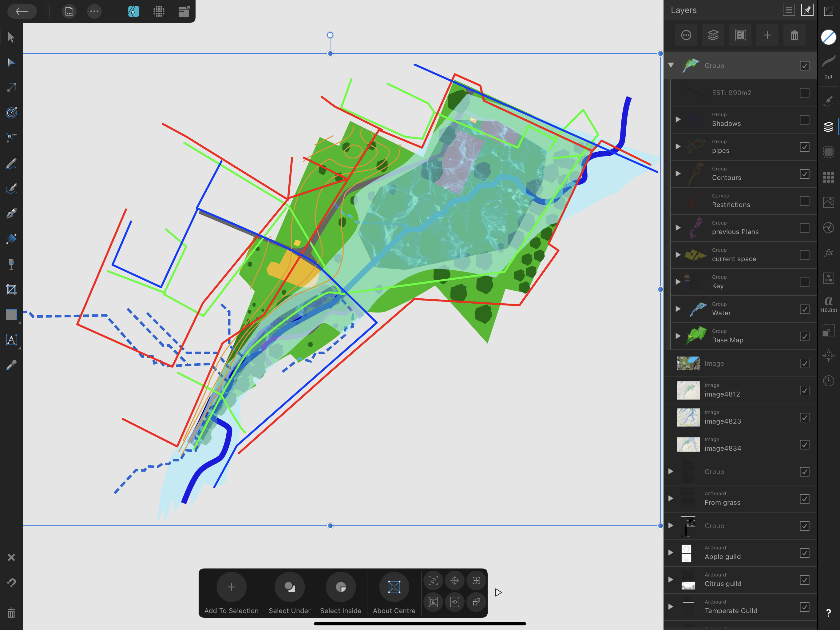The image size is (840, 630).
Task: Expand context toolbar with play arrow
Action: pos(498,593)
